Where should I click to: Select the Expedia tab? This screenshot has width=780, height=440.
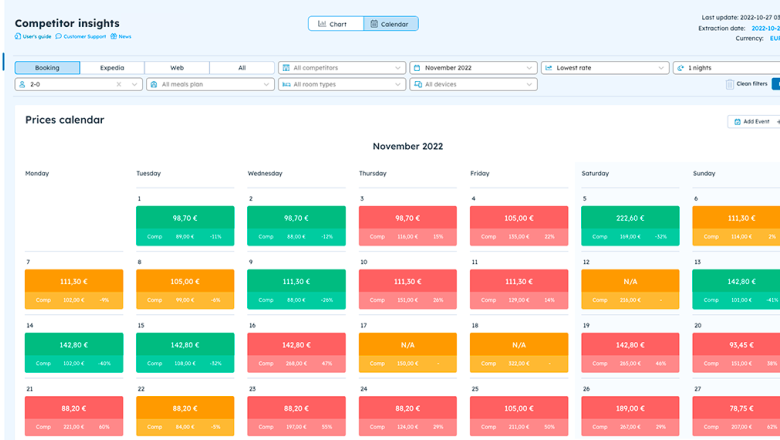[x=112, y=68]
